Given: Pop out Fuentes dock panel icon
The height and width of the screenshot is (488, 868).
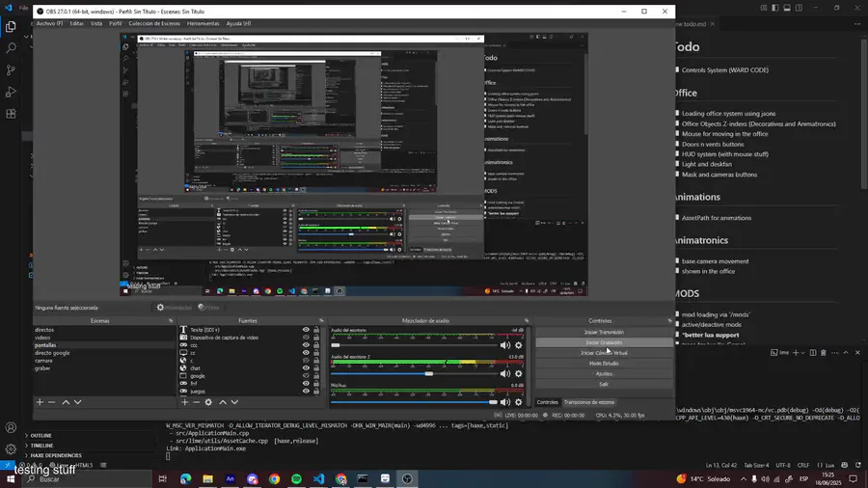Looking at the screenshot, I should (321, 321).
